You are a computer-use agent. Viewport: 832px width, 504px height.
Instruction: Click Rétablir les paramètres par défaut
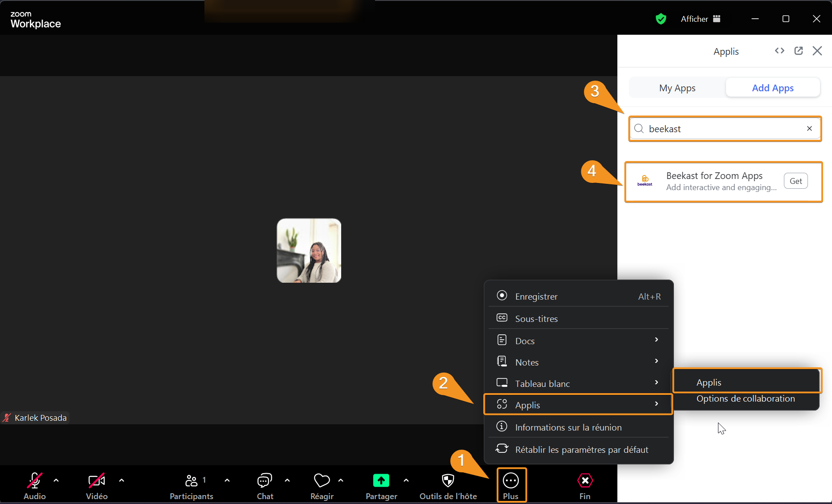click(x=579, y=449)
